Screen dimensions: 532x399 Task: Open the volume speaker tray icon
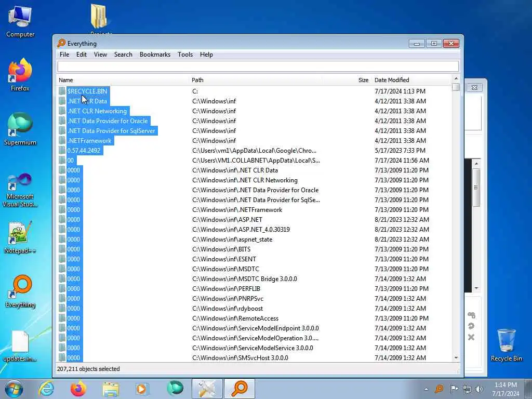[479, 389]
